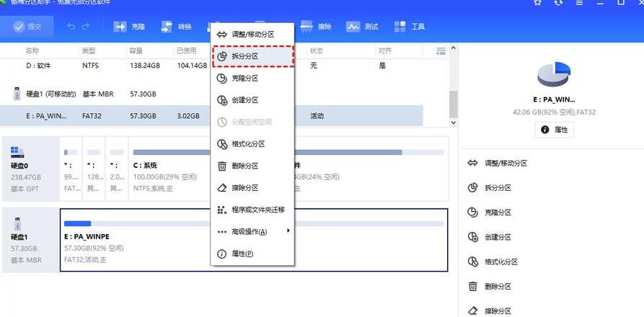Screen dimensions: 644x317
Task: Open the 工具 (Tools) toolbar menu
Action: tap(409, 27)
